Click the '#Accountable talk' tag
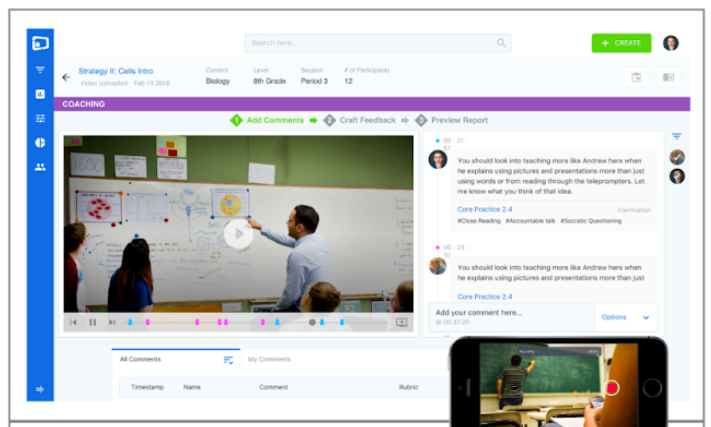This screenshot has width=711, height=427. tap(530, 221)
